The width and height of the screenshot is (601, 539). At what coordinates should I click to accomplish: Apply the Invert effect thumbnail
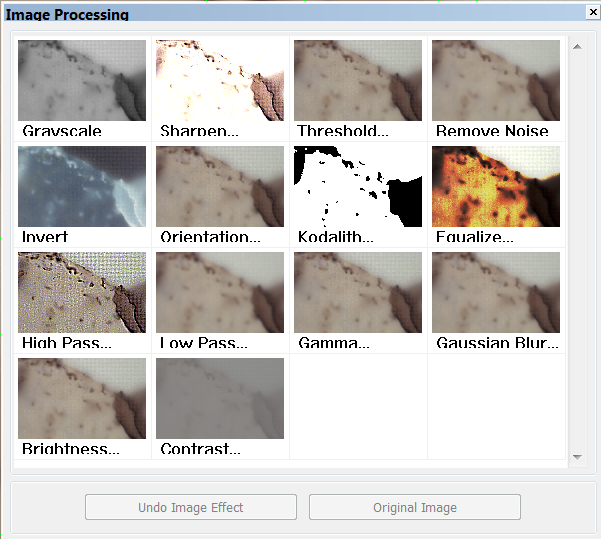coord(82,186)
